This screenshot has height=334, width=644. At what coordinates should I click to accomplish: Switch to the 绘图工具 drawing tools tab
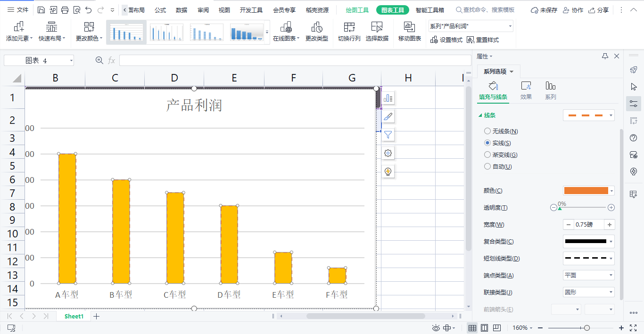tap(357, 10)
